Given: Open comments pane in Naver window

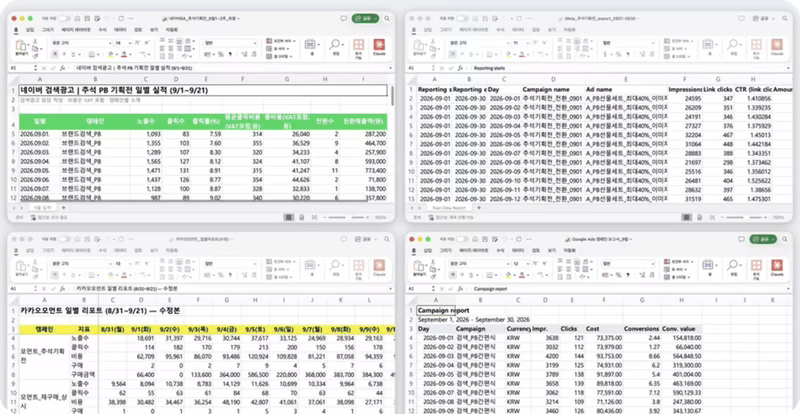Looking at the screenshot, I should click(x=343, y=18).
